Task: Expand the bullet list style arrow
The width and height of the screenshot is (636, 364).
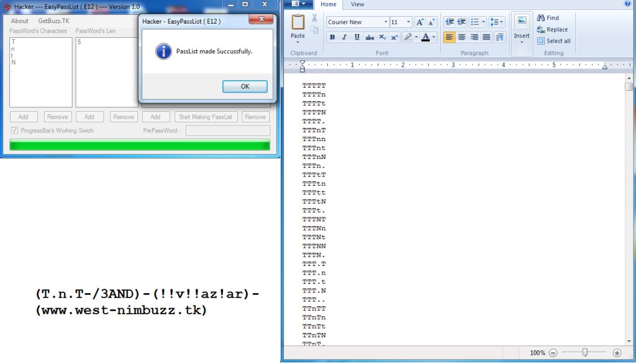Action: [483, 22]
